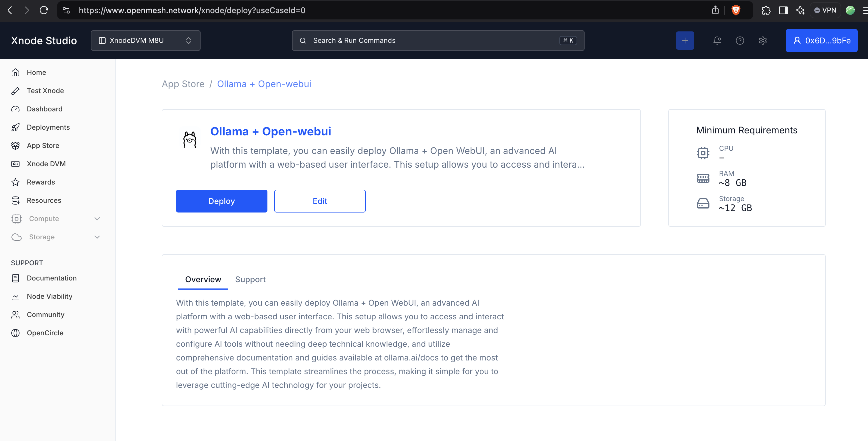Screen dimensions: 868x441
Task: Expand the Storage sidebar section
Action: (56, 237)
